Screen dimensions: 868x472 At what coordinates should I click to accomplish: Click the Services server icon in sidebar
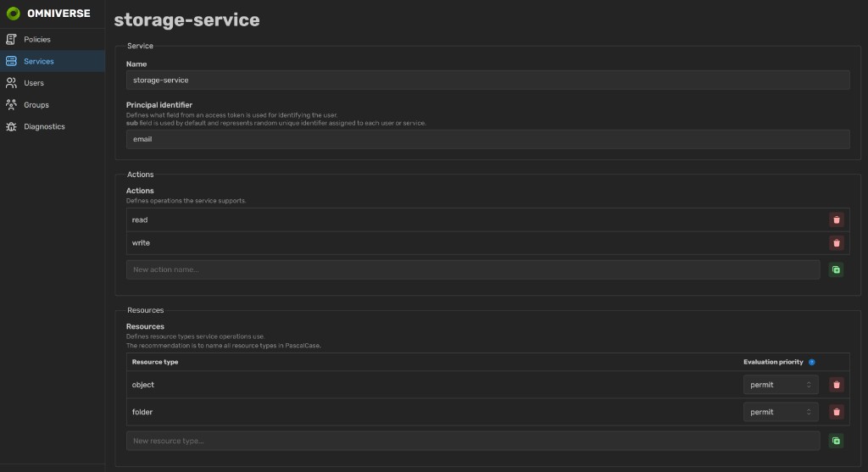11,61
